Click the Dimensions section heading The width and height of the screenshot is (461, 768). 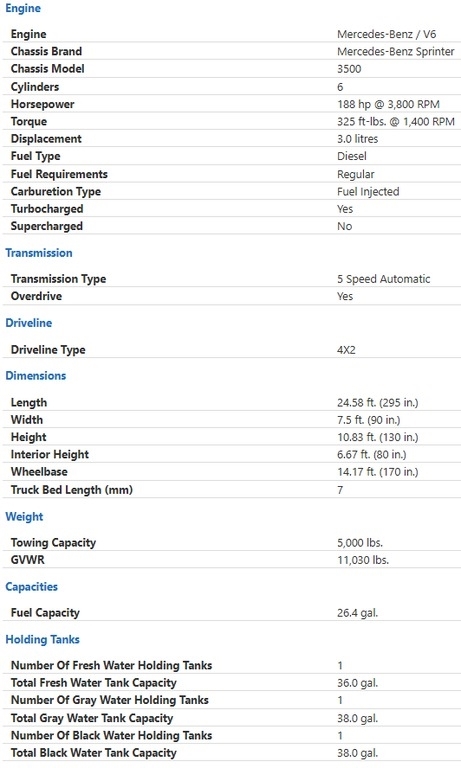click(36, 376)
